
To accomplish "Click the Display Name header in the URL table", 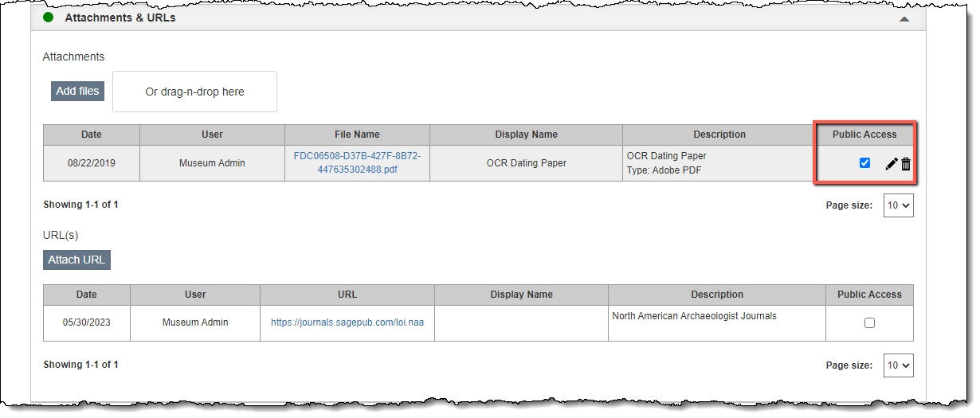I will 521,295.
